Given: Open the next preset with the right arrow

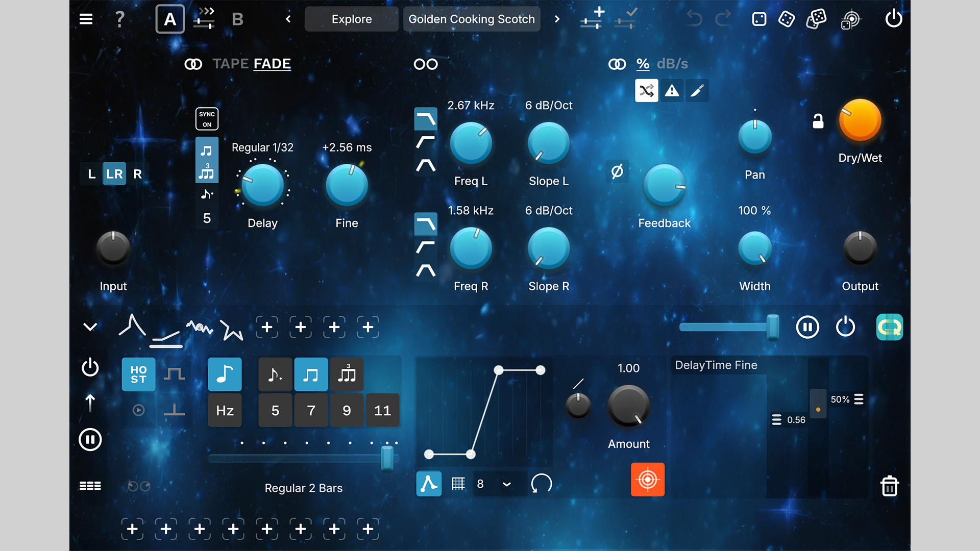Looking at the screenshot, I should click(557, 19).
